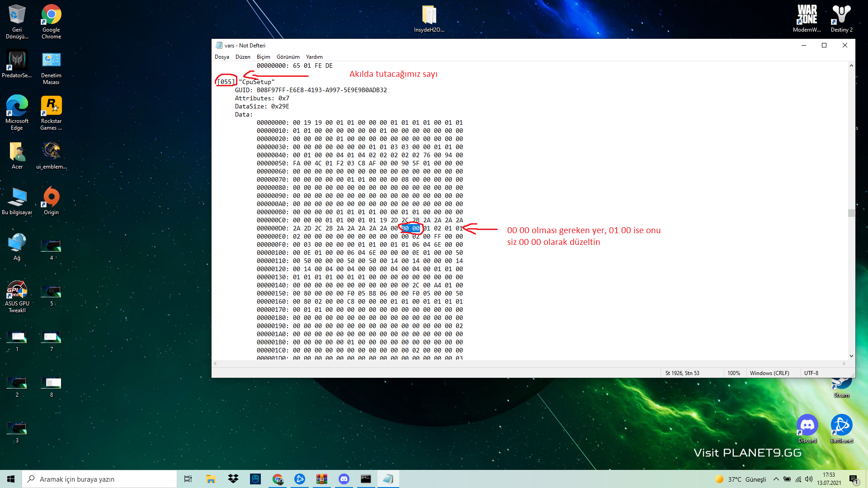
Task: Open the Görünüm menu
Action: click(x=288, y=57)
